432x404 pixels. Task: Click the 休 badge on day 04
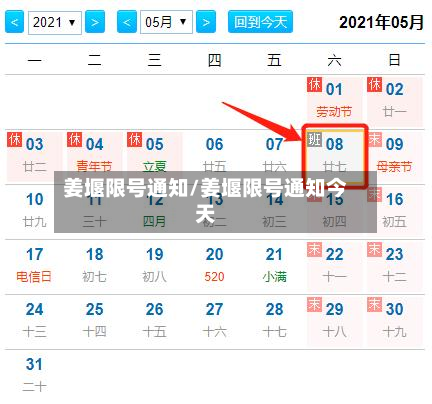[x=74, y=139]
